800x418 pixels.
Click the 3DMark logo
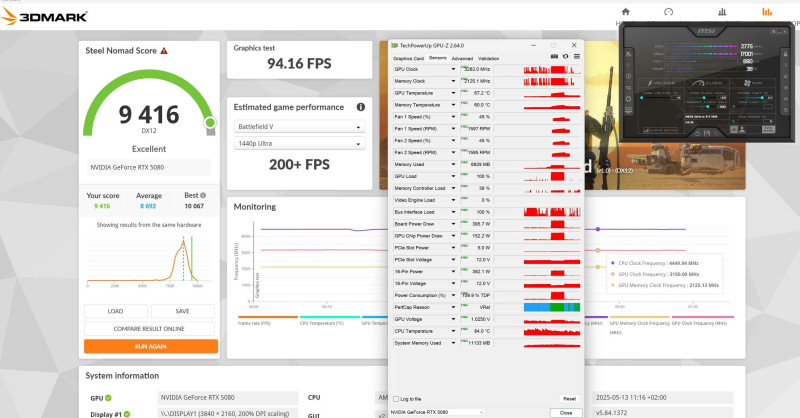coord(44,16)
